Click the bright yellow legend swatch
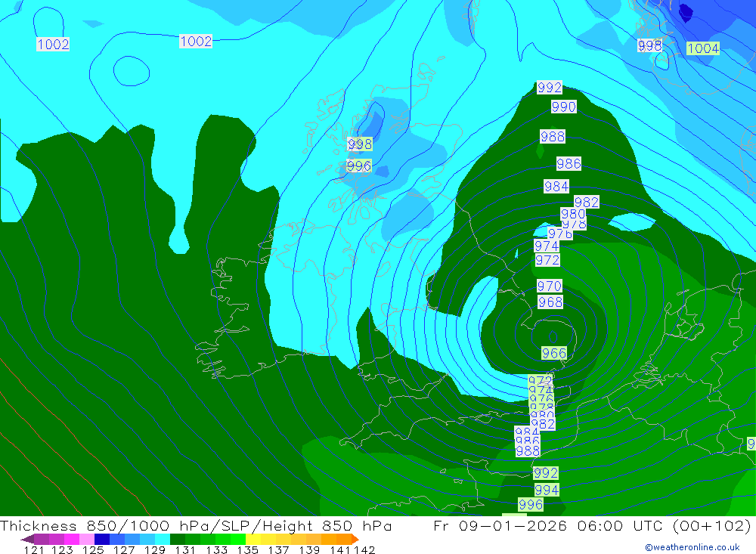Screen dimensions: 756x554 point(253,539)
